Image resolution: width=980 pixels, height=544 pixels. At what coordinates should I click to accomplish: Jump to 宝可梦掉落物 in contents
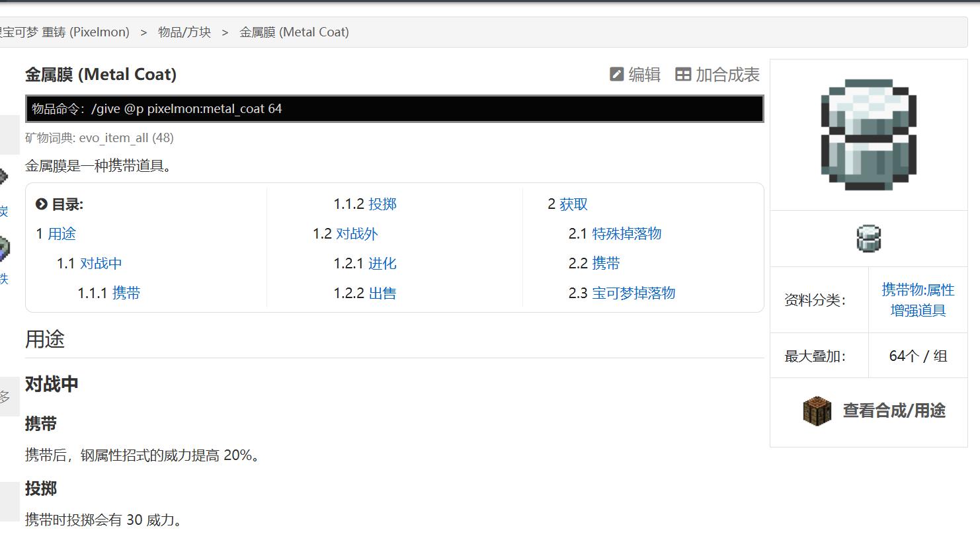click(633, 293)
